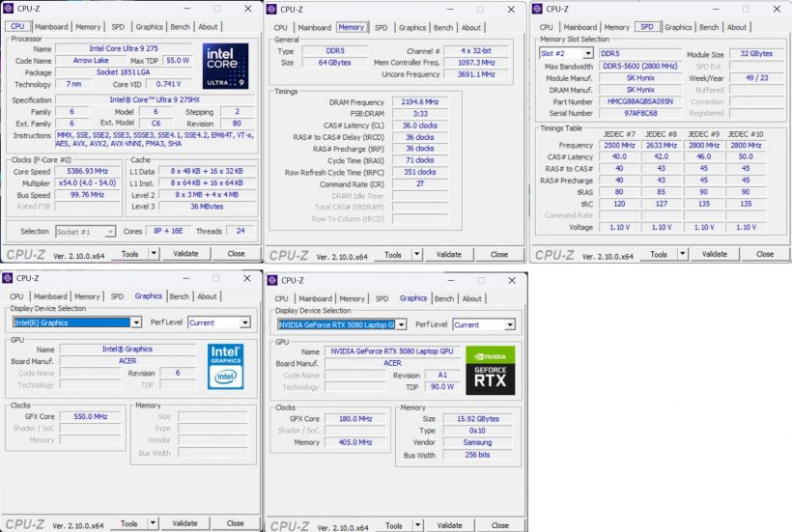
Task: Click the 351 clocks tRFC value
Action: coord(420,172)
